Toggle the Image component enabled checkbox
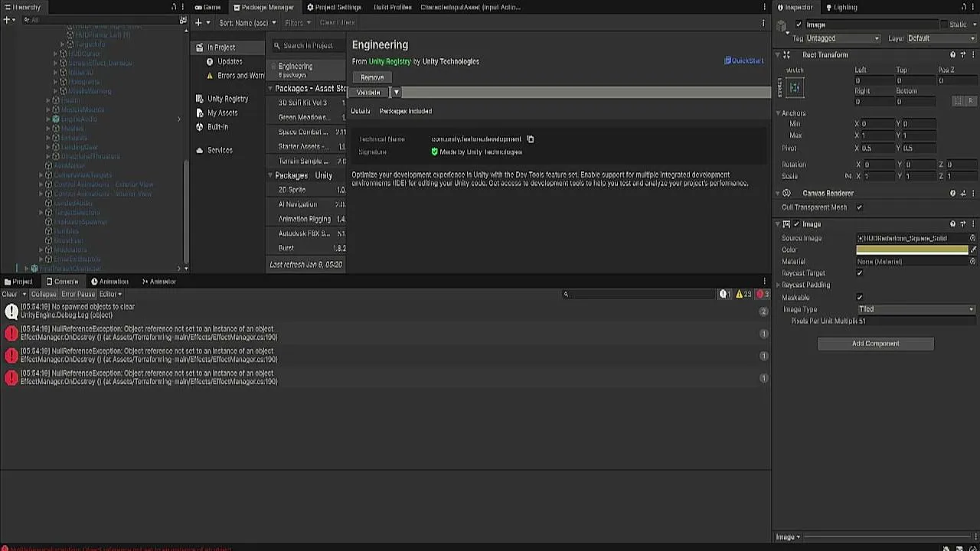The height and width of the screenshot is (551, 980). [x=796, y=224]
